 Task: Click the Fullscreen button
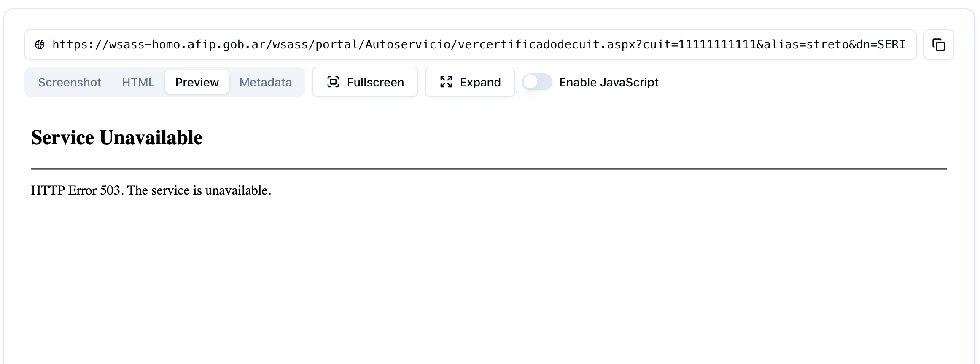tap(365, 82)
